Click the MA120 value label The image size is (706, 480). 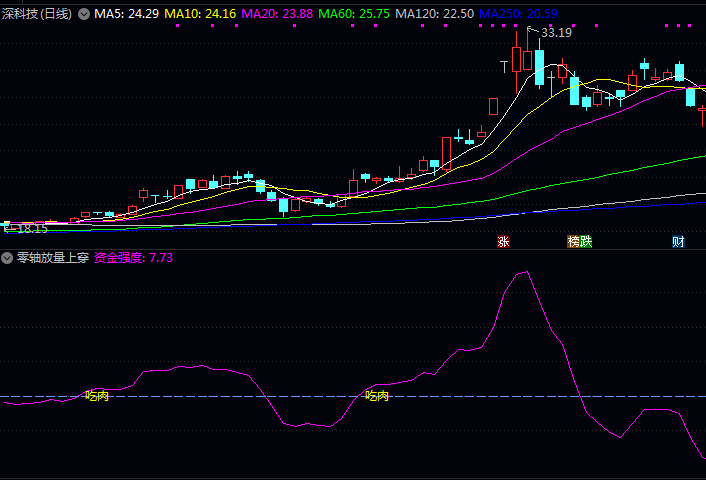point(434,14)
